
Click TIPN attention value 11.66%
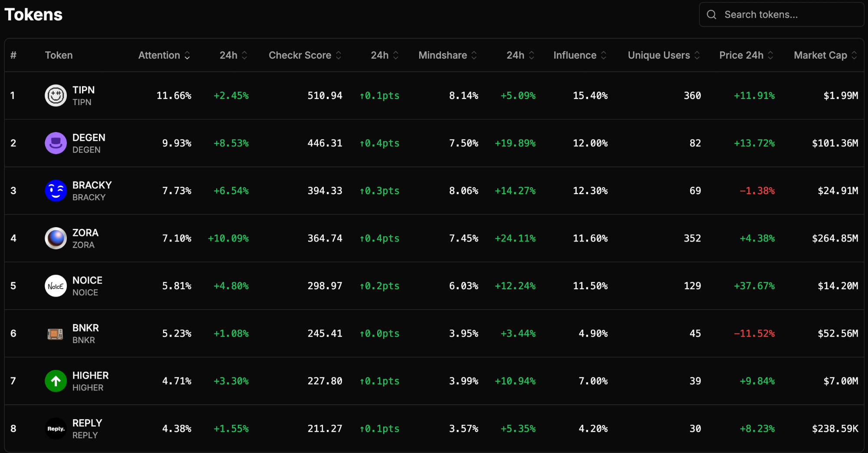tap(174, 96)
